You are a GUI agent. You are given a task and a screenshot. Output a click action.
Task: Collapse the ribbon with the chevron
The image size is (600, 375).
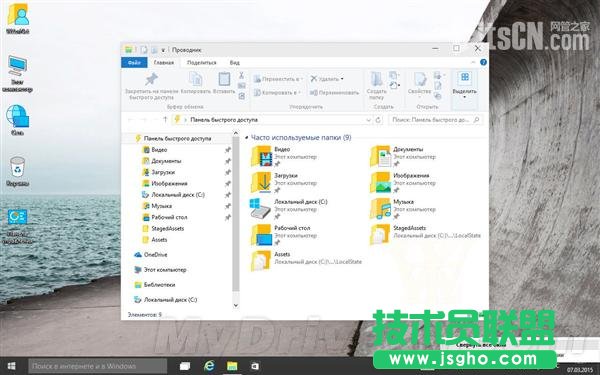tap(473, 62)
